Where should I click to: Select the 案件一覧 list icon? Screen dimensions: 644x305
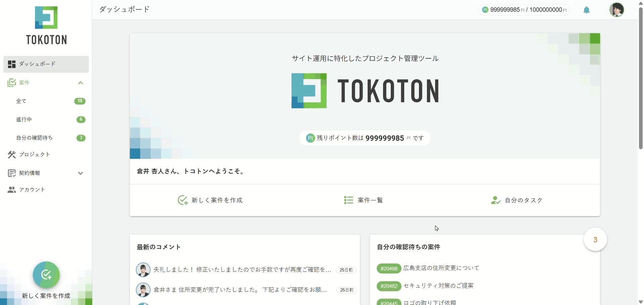click(x=348, y=200)
